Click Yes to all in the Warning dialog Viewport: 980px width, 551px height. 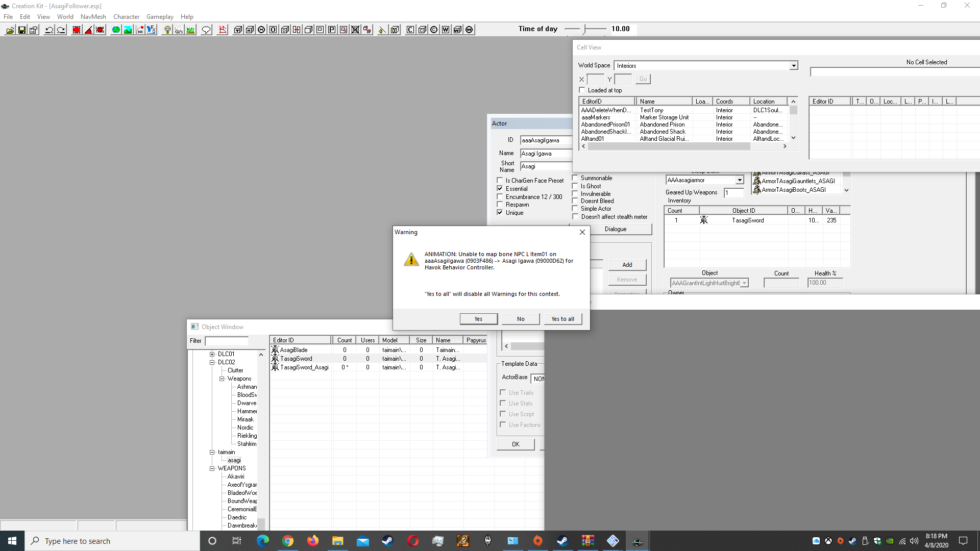click(562, 319)
